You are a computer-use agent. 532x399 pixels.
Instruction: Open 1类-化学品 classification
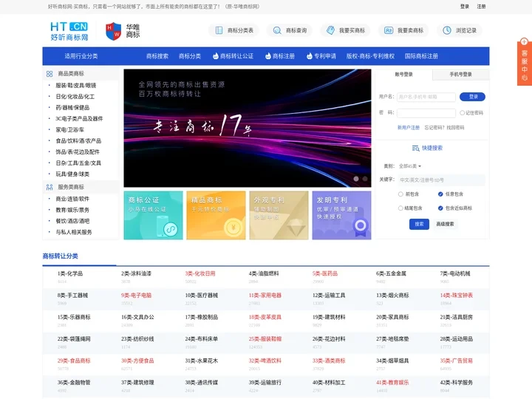pos(70,273)
